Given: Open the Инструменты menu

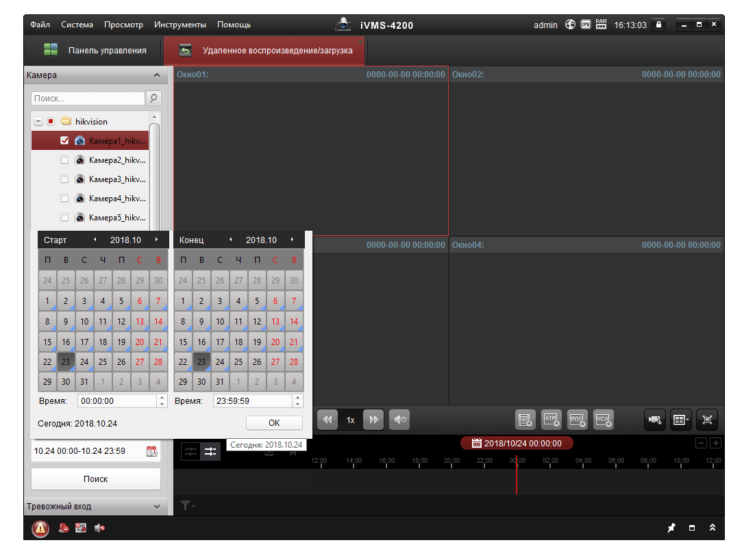Looking at the screenshot, I should tap(180, 25).
